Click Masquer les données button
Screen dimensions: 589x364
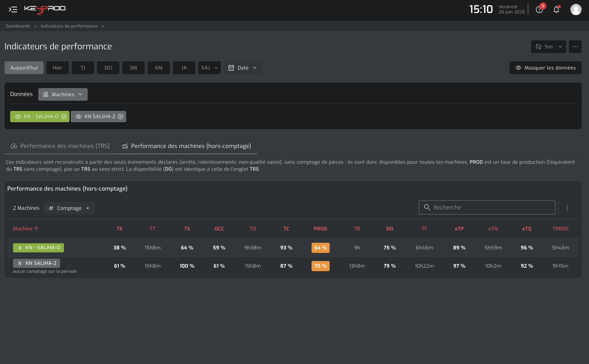545,68
